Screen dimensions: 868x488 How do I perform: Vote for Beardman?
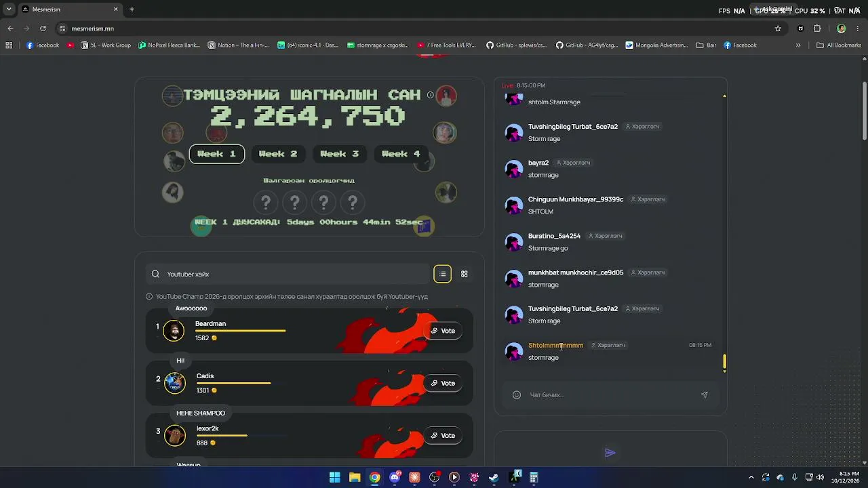443,331
